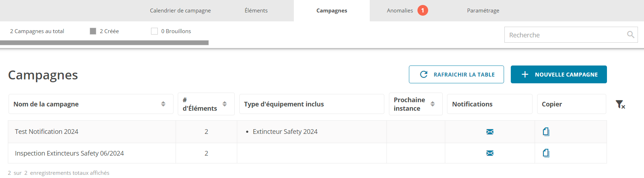Click the search magnifier icon
The width and height of the screenshot is (644, 178).
point(630,35)
